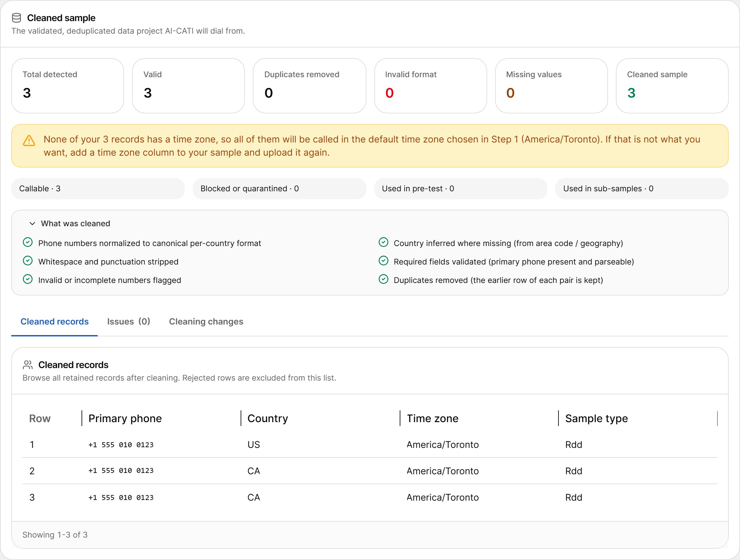Screen dimensions: 740x560
Task: Click the Row column header
Action: pyautogui.click(x=40, y=419)
